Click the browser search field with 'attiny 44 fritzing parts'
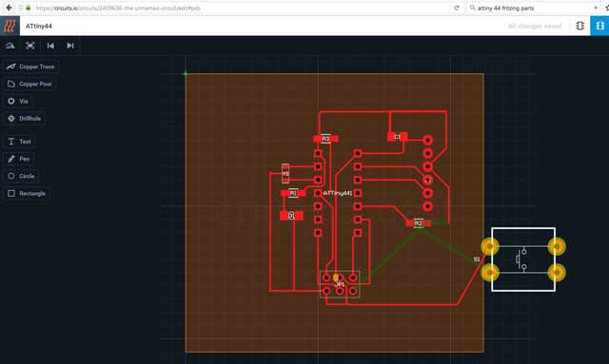The image size is (609, 364). [x=534, y=8]
